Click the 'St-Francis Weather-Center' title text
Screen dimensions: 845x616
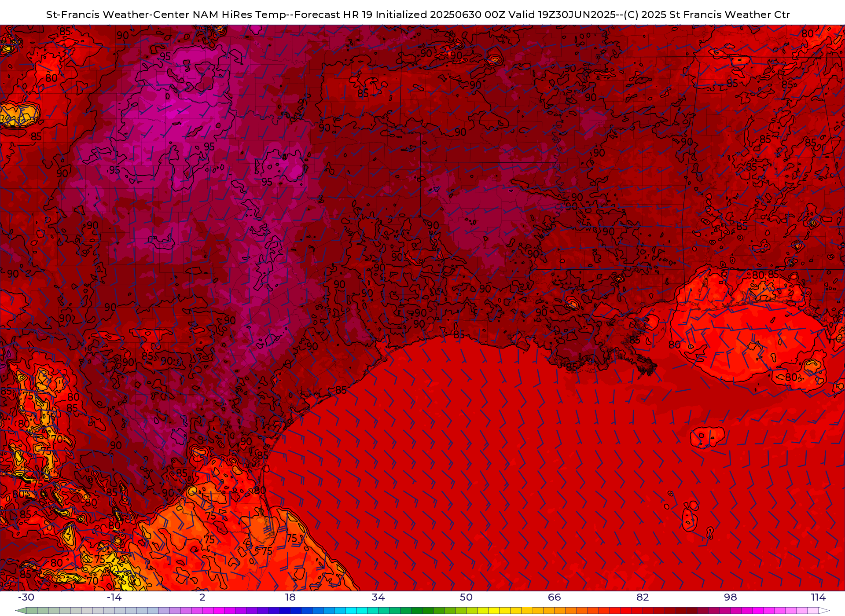pos(118,15)
